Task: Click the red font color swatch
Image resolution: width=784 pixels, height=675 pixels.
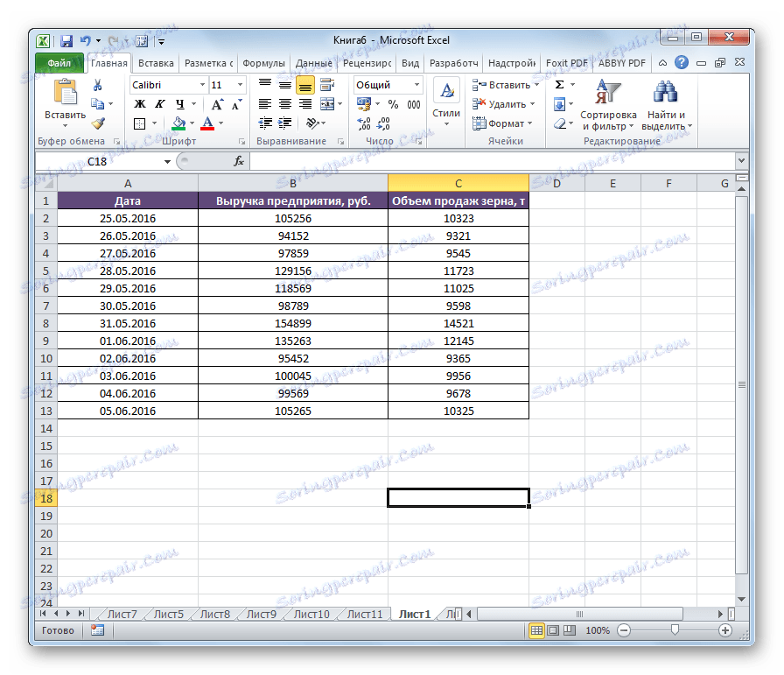Action: [208, 123]
